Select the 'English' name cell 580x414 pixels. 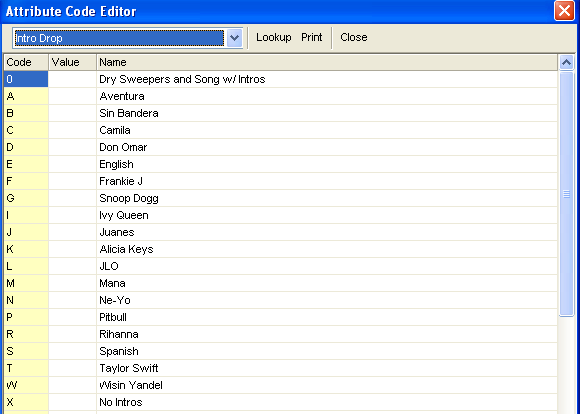[x=327, y=164]
